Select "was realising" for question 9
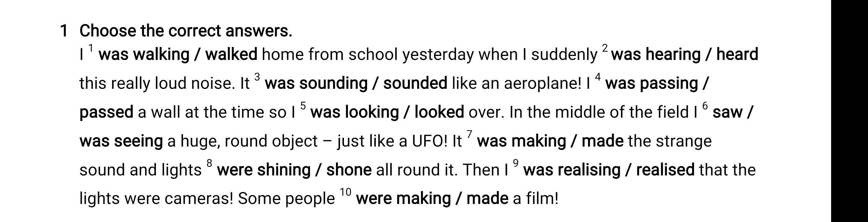 (572, 170)
